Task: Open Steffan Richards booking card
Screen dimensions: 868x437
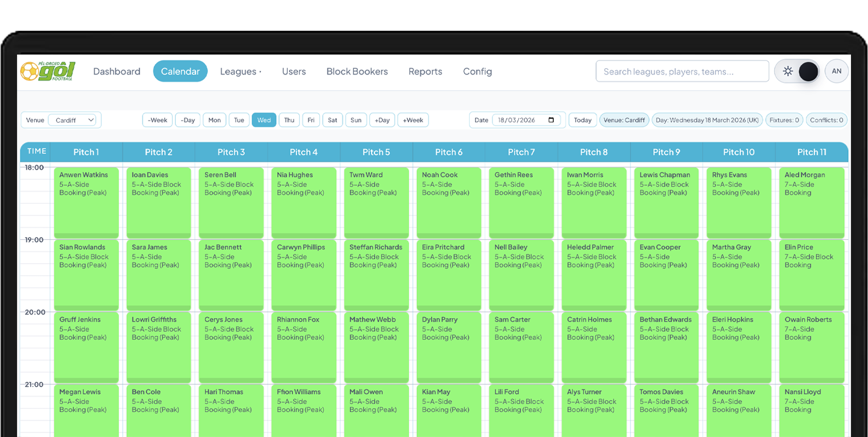Action: (377, 275)
